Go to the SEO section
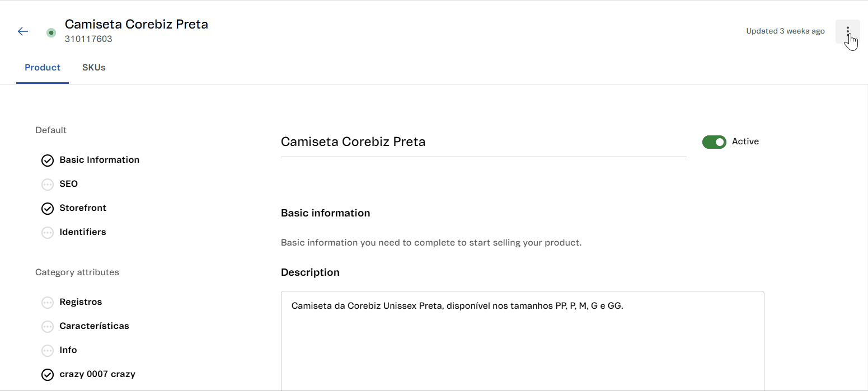 coord(69,184)
